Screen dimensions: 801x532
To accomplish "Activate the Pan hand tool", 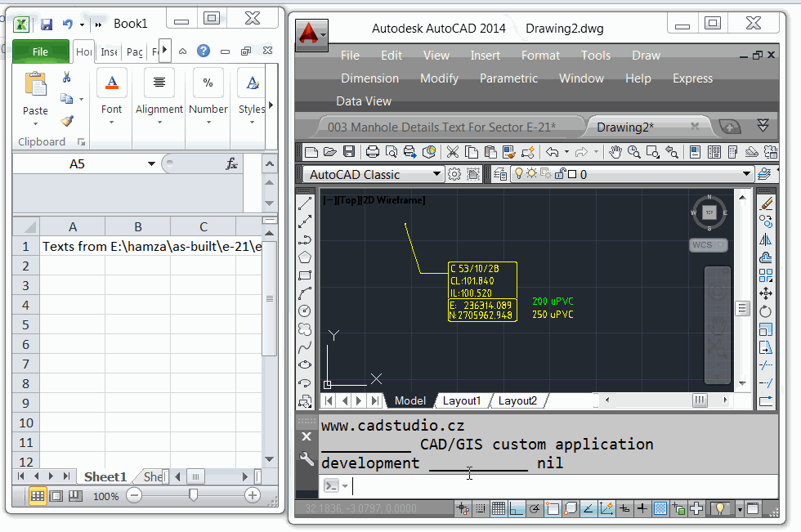I will click(x=615, y=152).
